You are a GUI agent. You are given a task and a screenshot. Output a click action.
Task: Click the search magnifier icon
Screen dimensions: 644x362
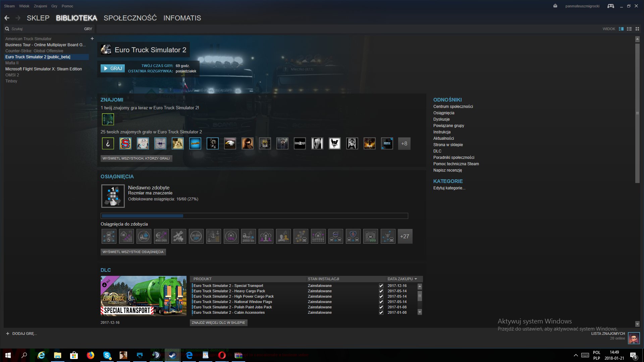click(x=7, y=29)
